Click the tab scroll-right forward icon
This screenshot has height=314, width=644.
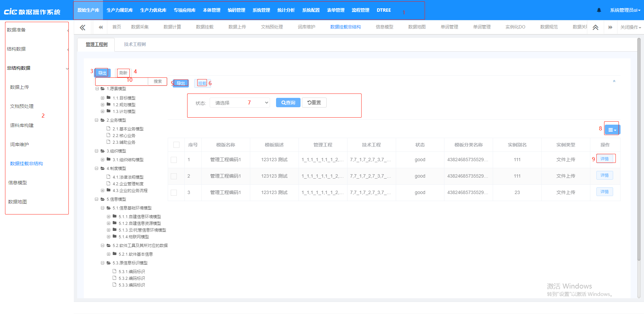pyautogui.click(x=610, y=27)
